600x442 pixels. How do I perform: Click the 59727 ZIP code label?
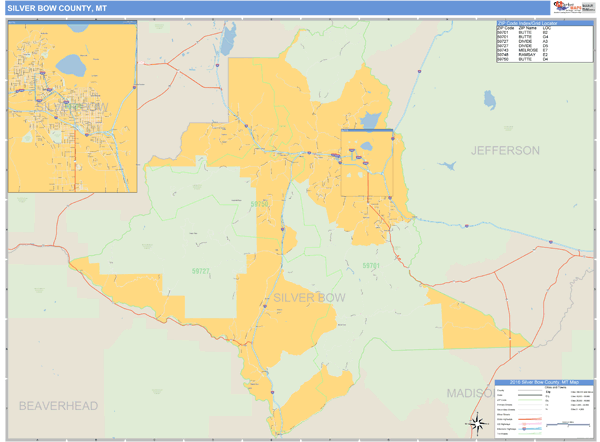[x=201, y=270]
